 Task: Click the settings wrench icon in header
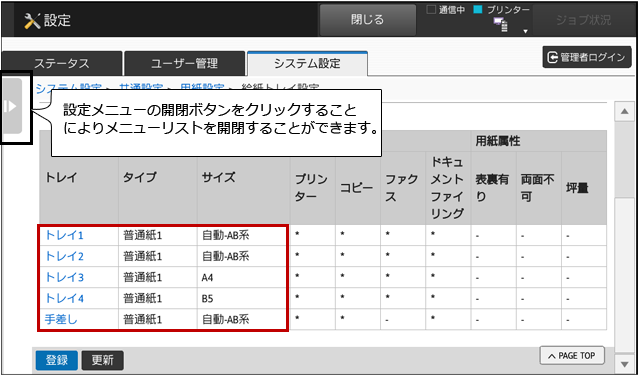pos(32,20)
